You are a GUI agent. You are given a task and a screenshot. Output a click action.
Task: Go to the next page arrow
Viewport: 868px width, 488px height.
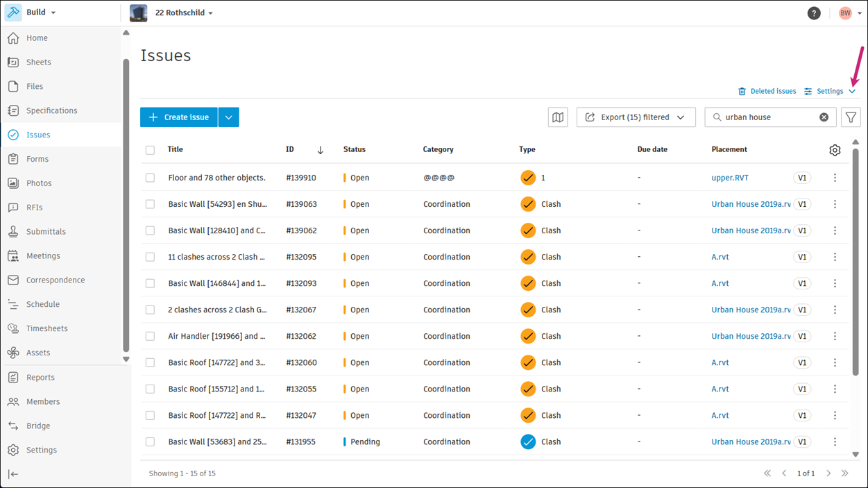(828, 473)
